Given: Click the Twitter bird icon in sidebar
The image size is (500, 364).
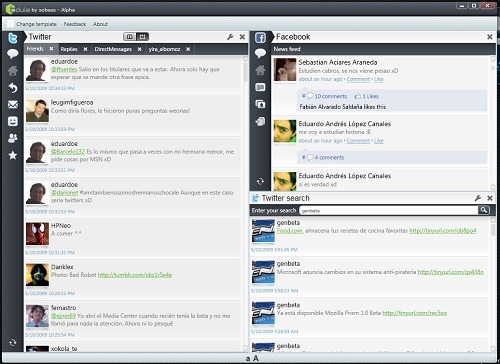Looking at the screenshot, I should (x=13, y=38).
